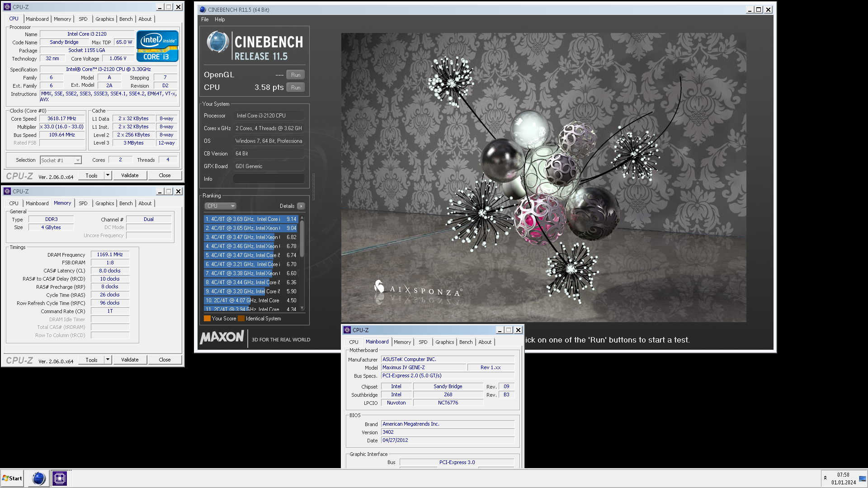Click Memory tab in top CPU-Z window
The height and width of the screenshot is (488, 868).
point(62,19)
